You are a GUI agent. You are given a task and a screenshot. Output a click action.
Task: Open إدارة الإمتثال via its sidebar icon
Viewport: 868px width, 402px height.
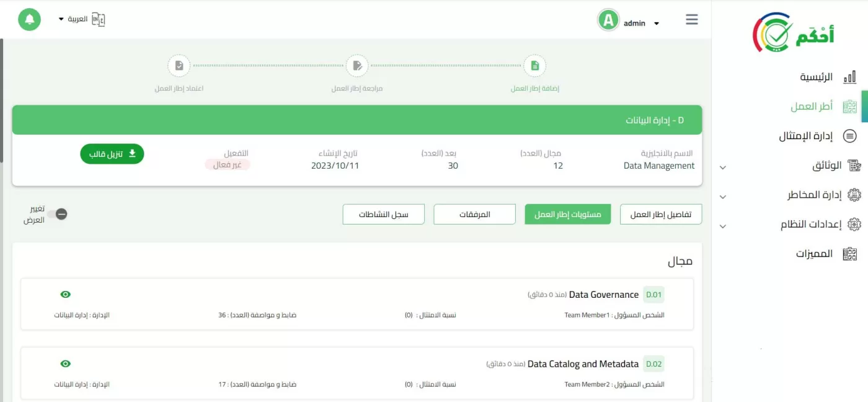[x=851, y=135]
